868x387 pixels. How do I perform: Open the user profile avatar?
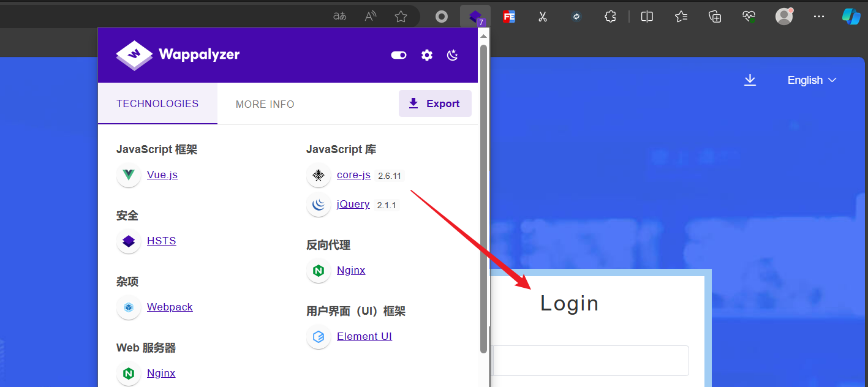784,17
